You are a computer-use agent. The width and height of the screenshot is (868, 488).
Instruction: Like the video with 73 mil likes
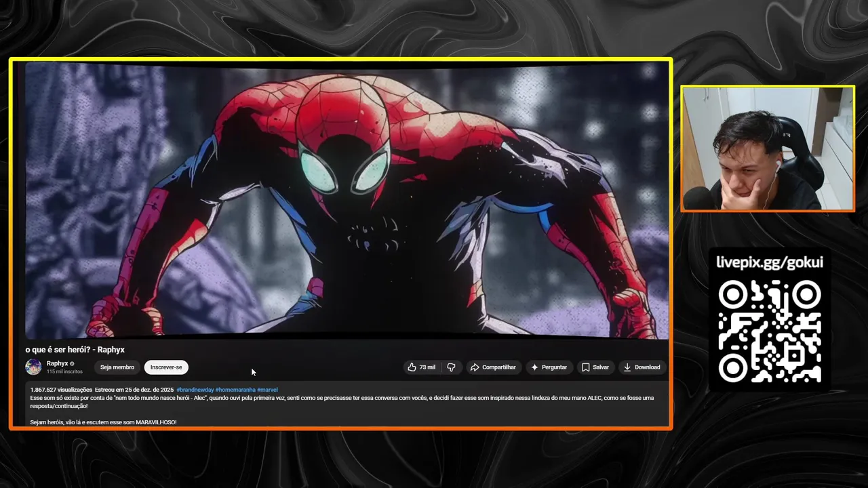[421, 367]
